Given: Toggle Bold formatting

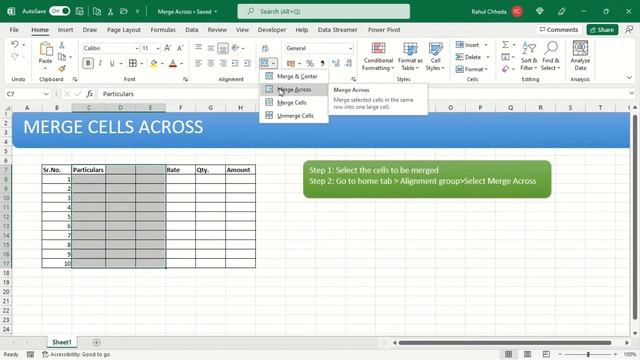Looking at the screenshot, I should point(88,63).
